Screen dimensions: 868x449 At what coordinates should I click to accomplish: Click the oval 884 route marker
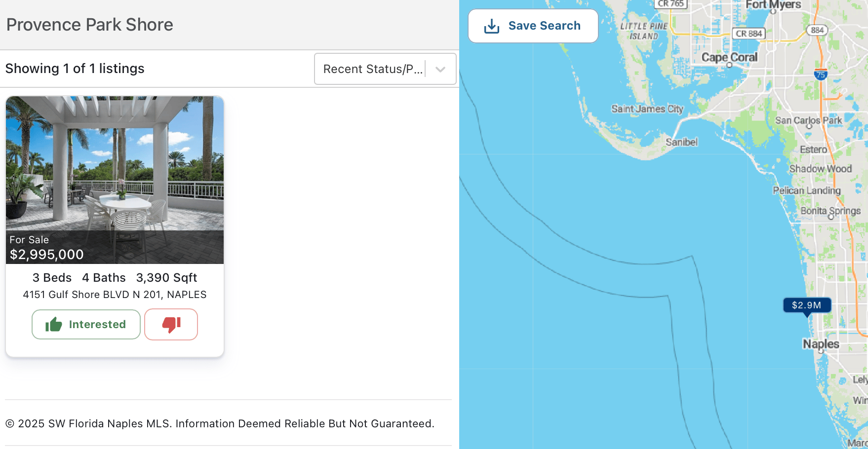817,30
